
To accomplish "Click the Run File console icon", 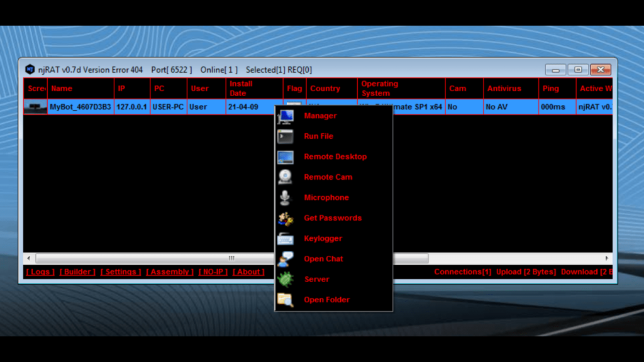I will click(286, 136).
